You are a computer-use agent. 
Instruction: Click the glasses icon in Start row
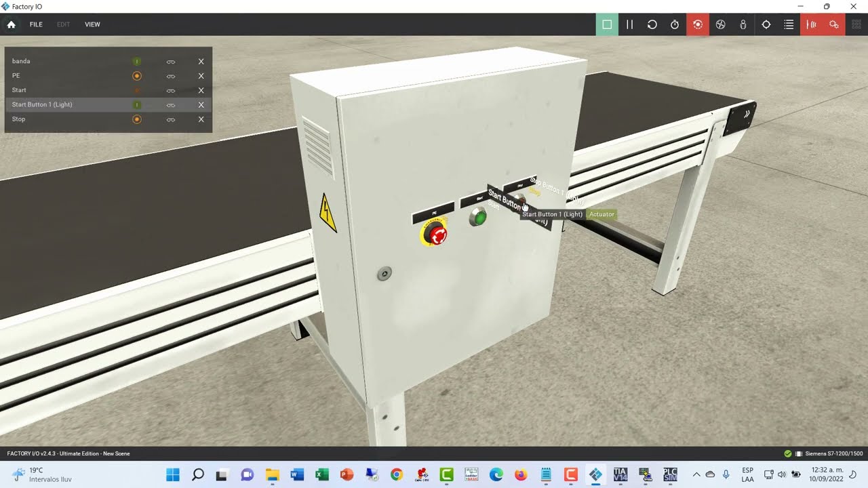(171, 90)
